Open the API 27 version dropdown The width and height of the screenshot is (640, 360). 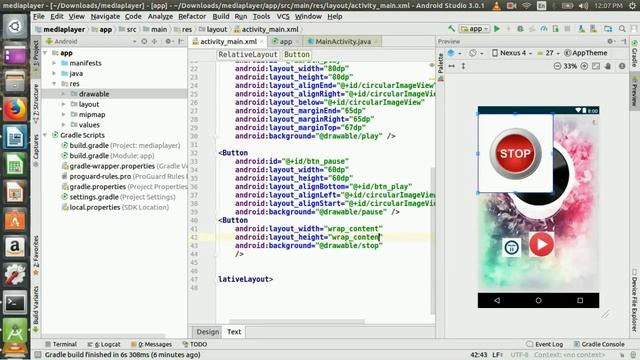tap(549, 53)
